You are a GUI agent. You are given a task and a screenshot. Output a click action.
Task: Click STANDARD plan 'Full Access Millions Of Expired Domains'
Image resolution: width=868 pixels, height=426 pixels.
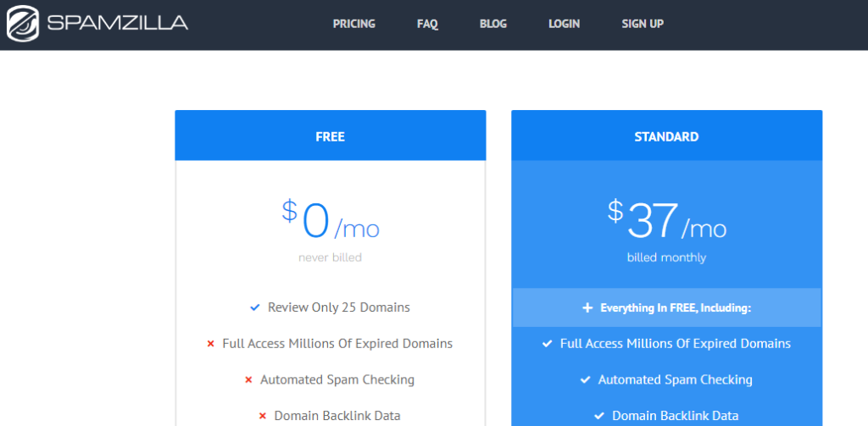(676, 344)
